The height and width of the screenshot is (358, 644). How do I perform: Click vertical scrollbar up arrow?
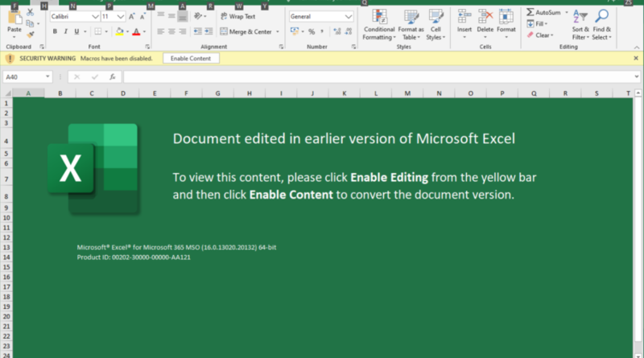[x=638, y=93]
